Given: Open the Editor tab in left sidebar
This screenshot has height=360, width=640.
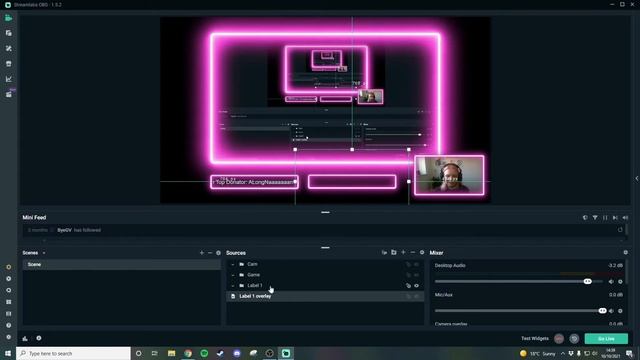Looking at the screenshot, I should tap(9, 18).
